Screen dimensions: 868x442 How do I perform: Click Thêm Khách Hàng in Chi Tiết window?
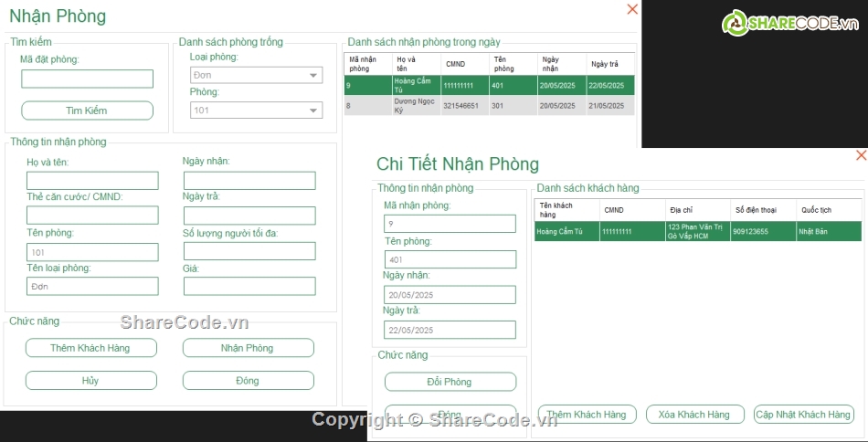click(587, 415)
